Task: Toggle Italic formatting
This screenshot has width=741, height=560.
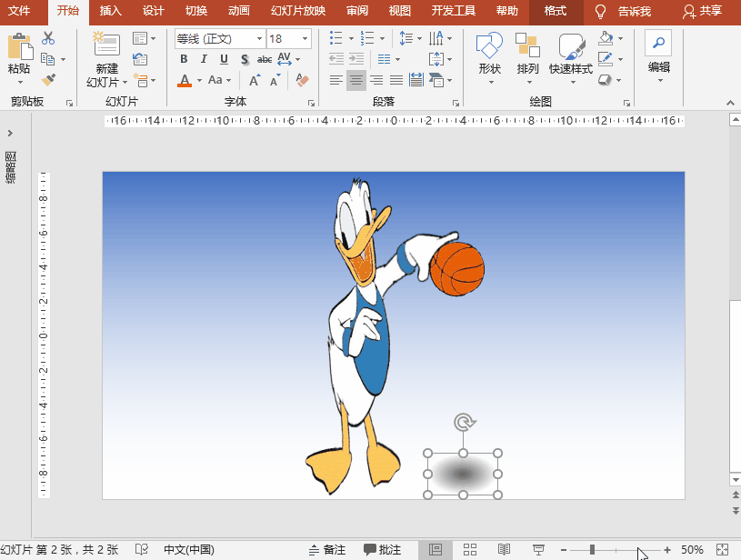Action: click(204, 59)
